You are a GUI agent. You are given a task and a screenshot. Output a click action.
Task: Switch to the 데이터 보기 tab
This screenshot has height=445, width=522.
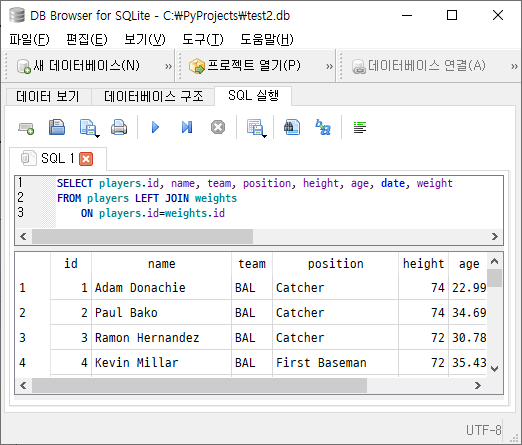48,97
